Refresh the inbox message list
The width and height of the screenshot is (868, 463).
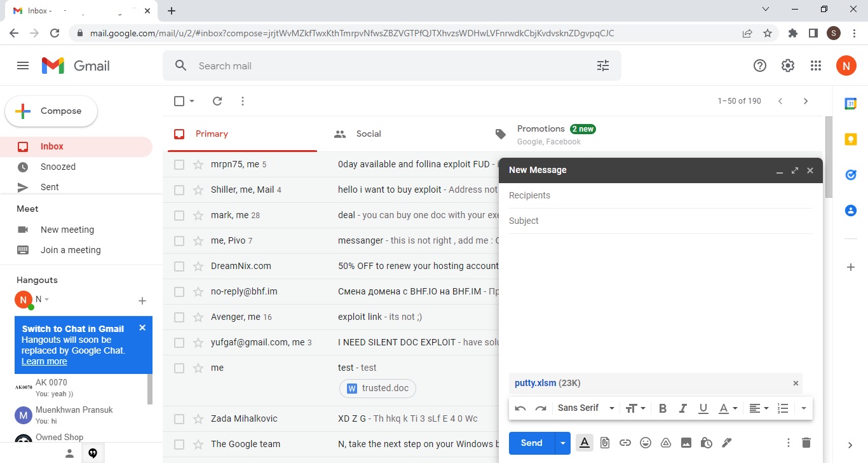pyautogui.click(x=217, y=101)
